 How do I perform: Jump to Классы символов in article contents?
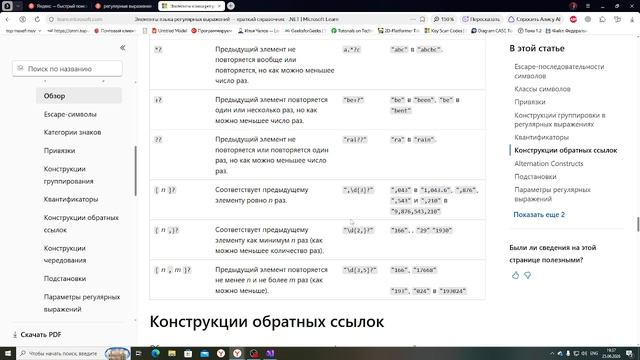coord(542,89)
